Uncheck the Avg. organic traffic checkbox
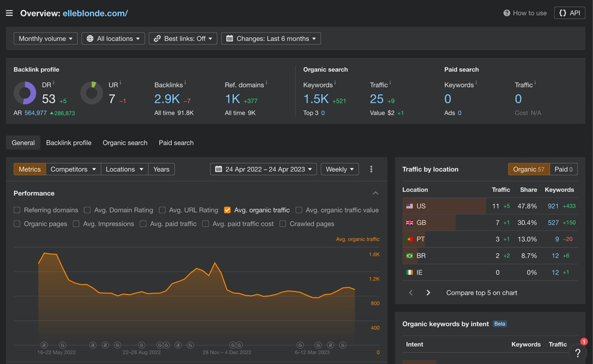 (x=227, y=210)
